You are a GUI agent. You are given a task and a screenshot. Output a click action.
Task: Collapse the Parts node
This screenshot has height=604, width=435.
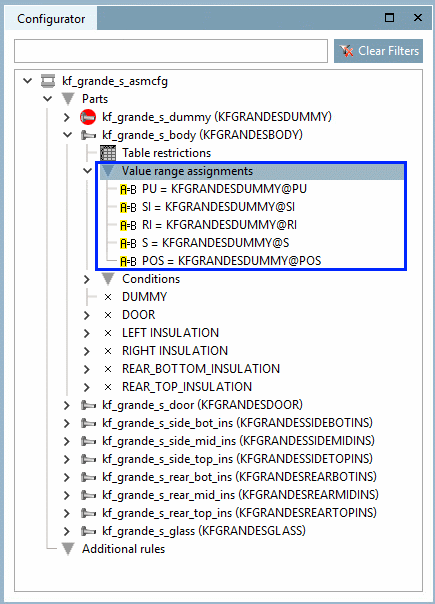[47, 99]
